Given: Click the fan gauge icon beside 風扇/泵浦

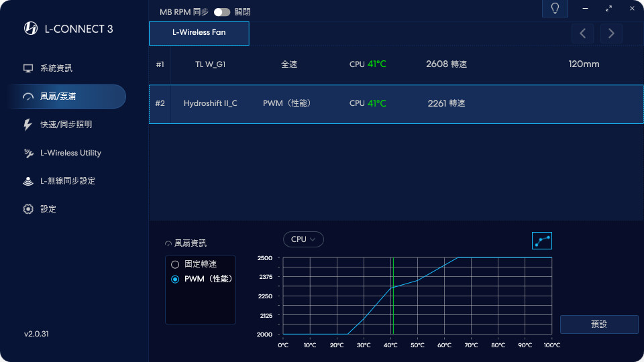Looking at the screenshot, I should [28, 97].
